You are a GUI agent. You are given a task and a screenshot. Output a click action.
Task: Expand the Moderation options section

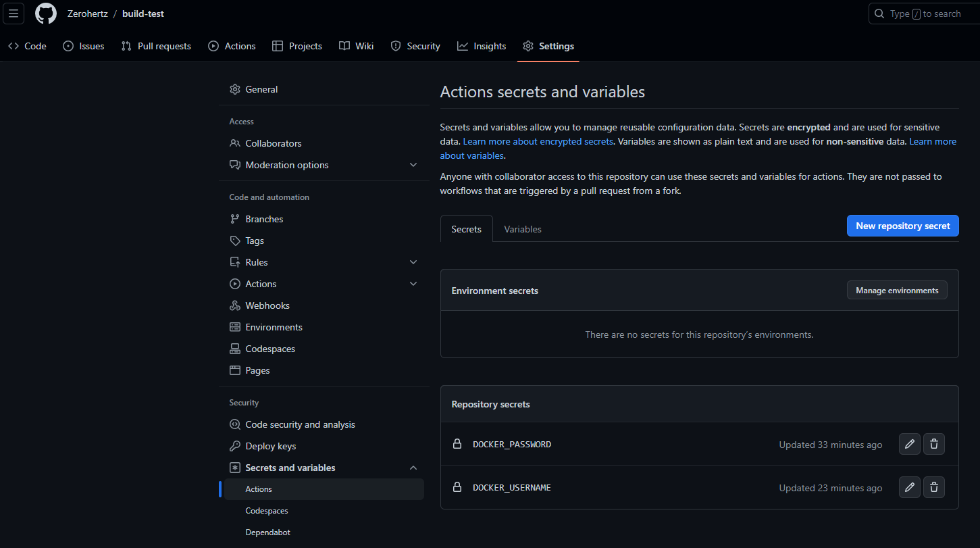(x=413, y=165)
